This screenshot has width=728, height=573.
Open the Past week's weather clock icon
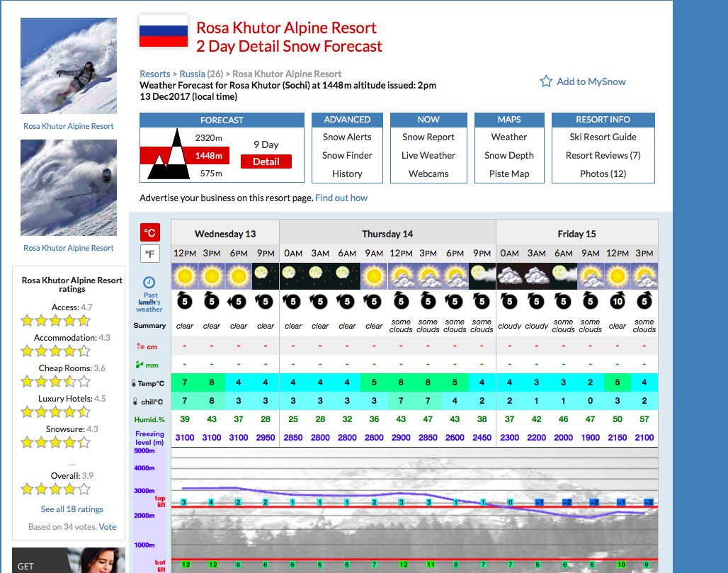(149, 283)
